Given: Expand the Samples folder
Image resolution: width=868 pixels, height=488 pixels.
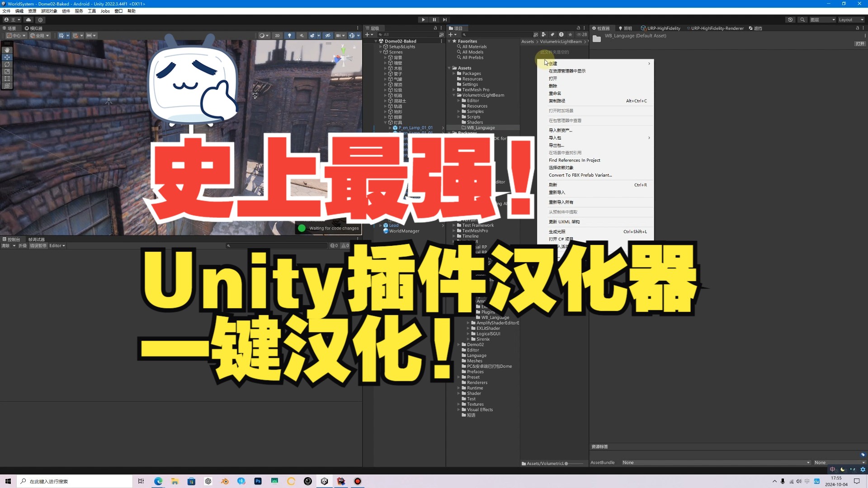Looking at the screenshot, I should click(x=458, y=112).
